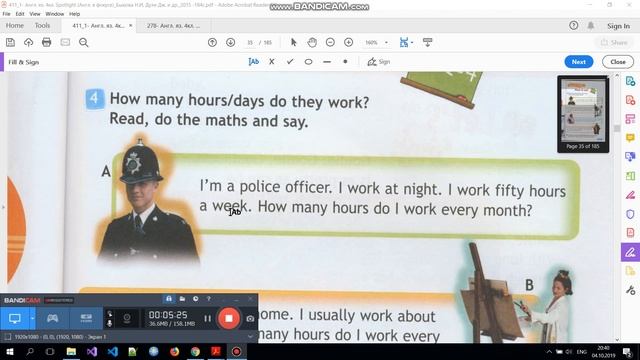Image resolution: width=640 pixels, height=360 pixels.
Task: Click the read mode toolbar icon
Action: pos(427,42)
